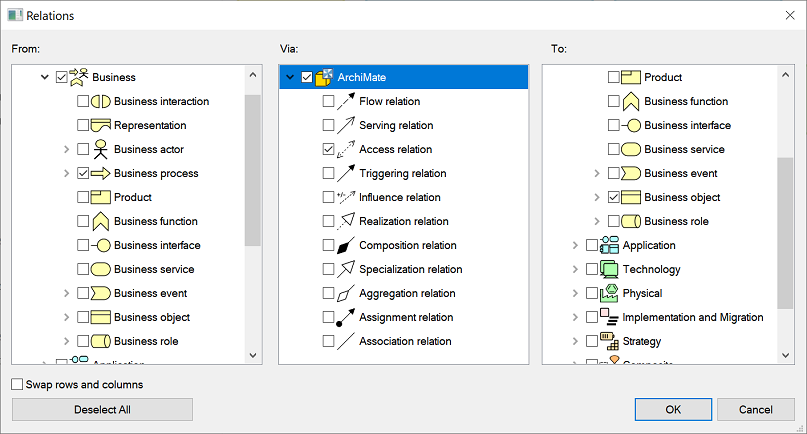Uncheck the Access relation checkbox
The width and height of the screenshot is (807, 434).
point(328,149)
